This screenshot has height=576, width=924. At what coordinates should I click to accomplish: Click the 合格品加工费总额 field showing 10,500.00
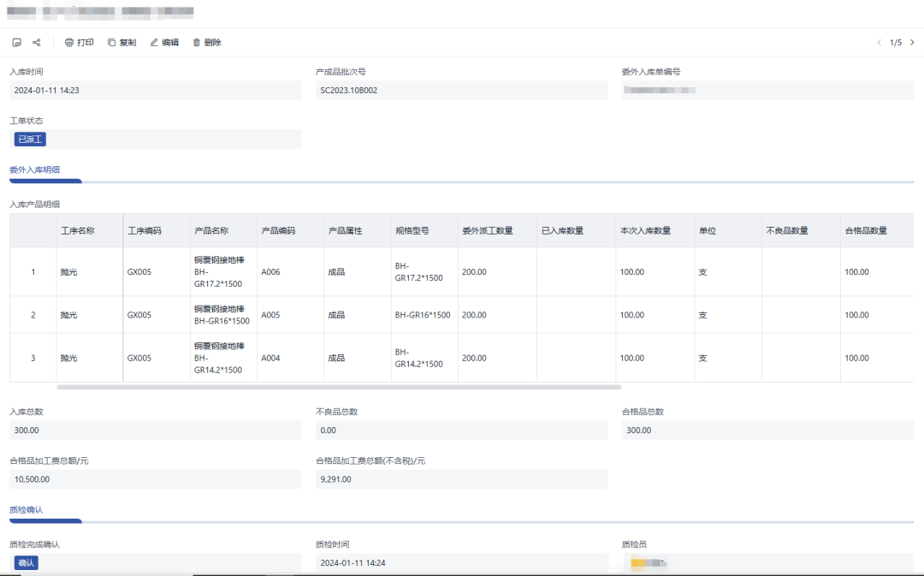[154, 479]
